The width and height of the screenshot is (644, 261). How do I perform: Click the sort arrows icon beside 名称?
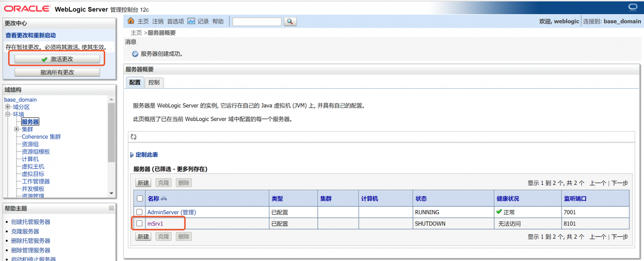coord(164,199)
